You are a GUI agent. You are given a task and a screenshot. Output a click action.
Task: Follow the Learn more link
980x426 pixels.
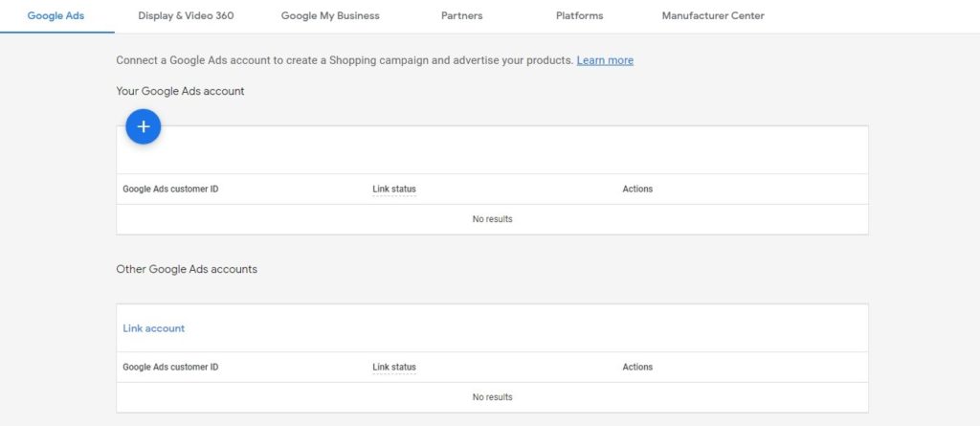click(605, 60)
